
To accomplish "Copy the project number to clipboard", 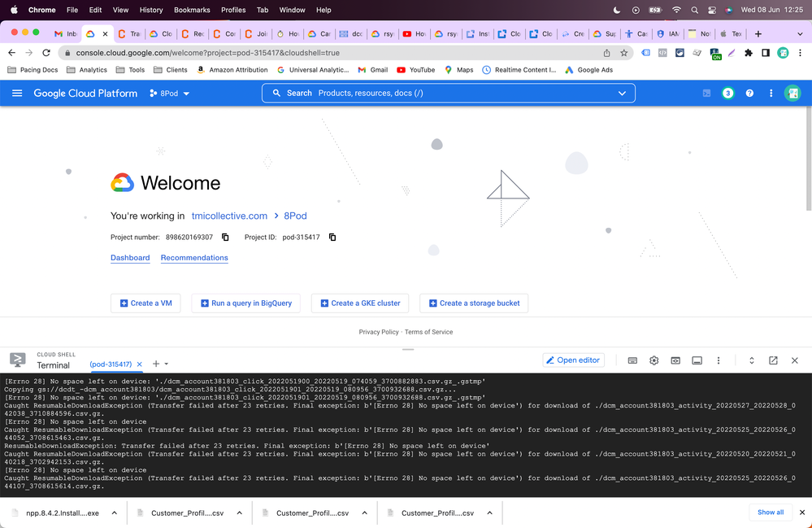I will click(x=225, y=238).
